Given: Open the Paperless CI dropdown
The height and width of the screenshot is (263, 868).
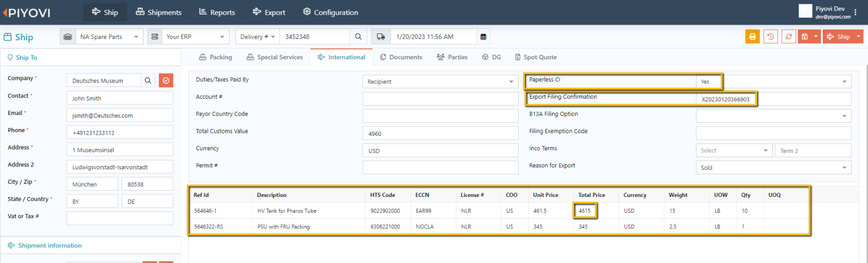Looking at the screenshot, I should [774, 81].
